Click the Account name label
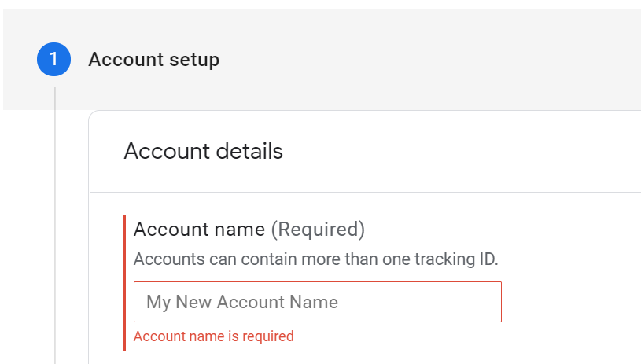Screen dimensions: 641x364 click(199, 230)
